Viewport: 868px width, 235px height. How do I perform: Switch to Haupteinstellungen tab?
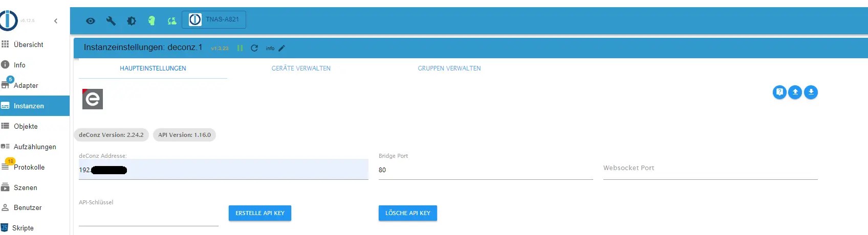[x=153, y=68]
